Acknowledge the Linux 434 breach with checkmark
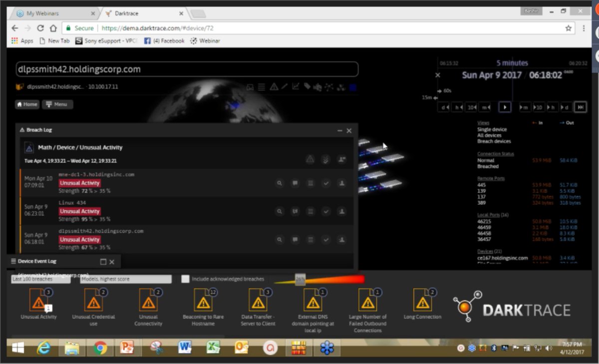 (326, 211)
